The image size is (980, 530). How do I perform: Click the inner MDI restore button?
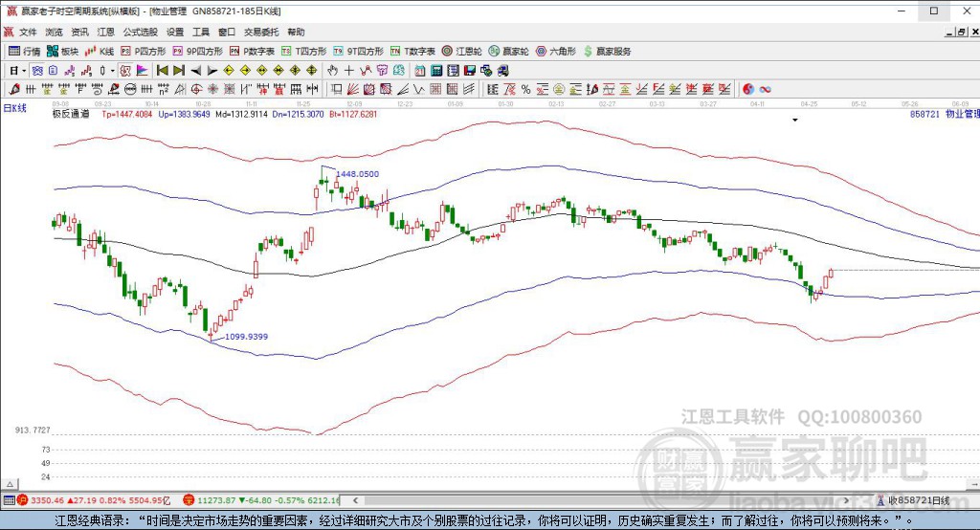tap(964, 32)
